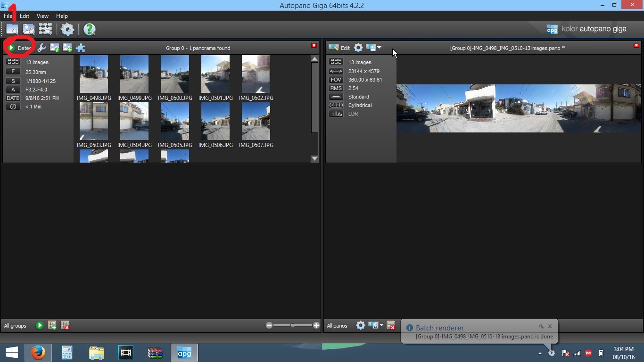Open Firefox from the taskbar
Viewport: 644px width, 362px height.
click(x=38, y=353)
